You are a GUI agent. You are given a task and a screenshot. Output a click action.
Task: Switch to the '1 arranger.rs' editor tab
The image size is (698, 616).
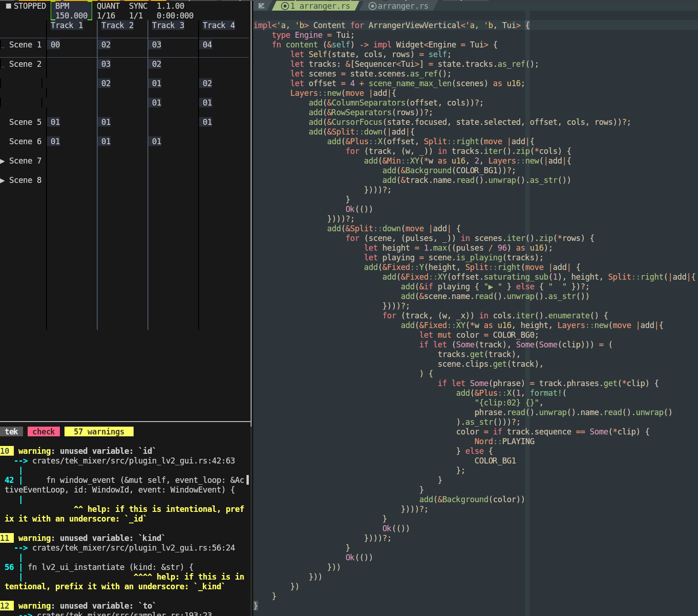point(316,6)
